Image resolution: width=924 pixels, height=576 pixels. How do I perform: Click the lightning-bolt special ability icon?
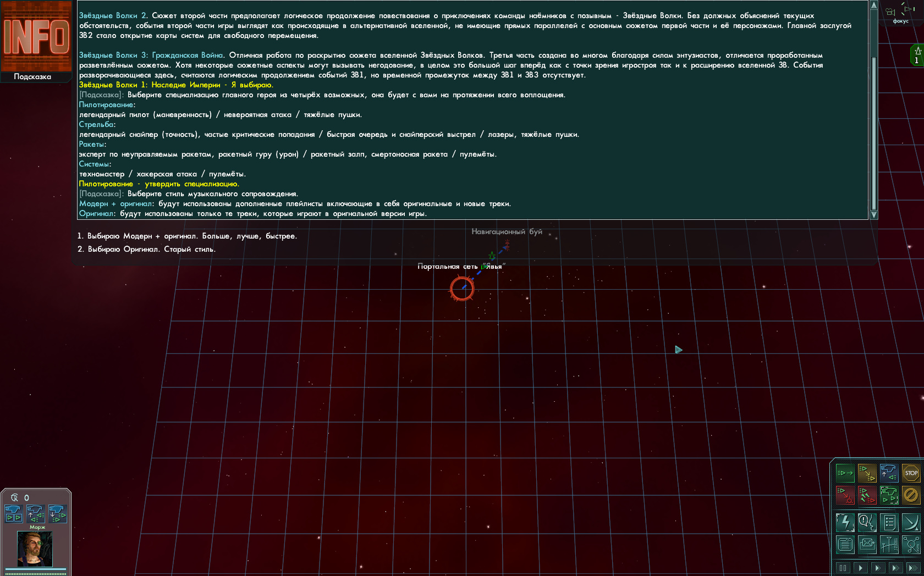pyautogui.click(x=845, y=523)
